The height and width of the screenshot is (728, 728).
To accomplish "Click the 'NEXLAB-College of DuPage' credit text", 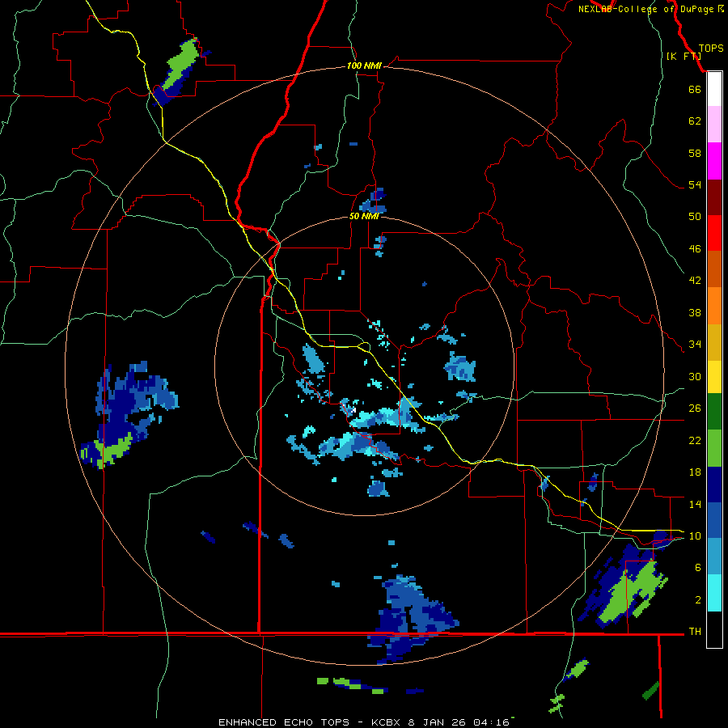I will [645, 9].
